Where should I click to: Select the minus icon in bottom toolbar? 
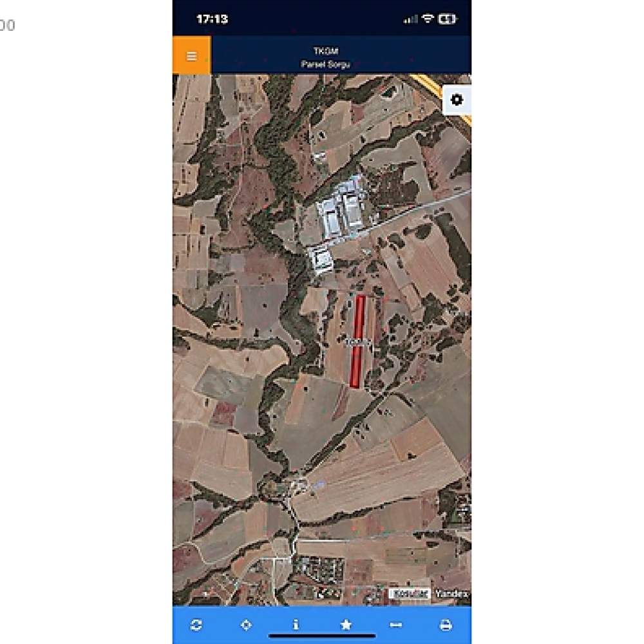396,625
